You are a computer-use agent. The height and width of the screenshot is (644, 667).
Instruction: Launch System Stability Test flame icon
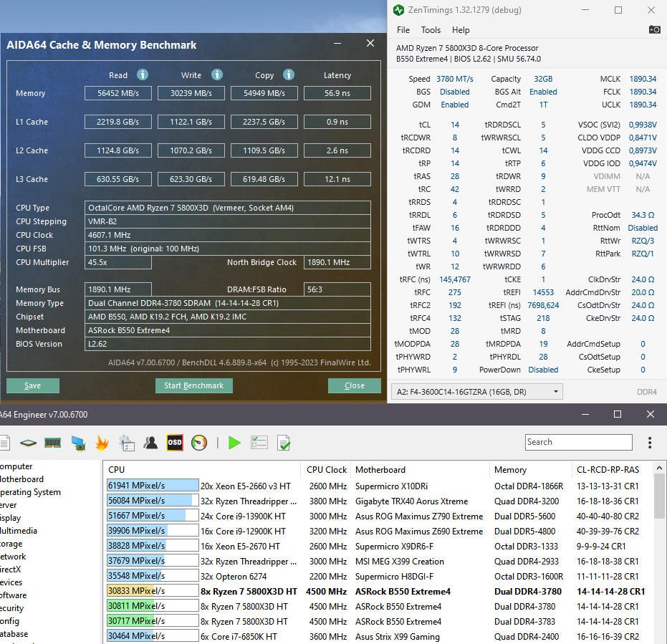102,443
